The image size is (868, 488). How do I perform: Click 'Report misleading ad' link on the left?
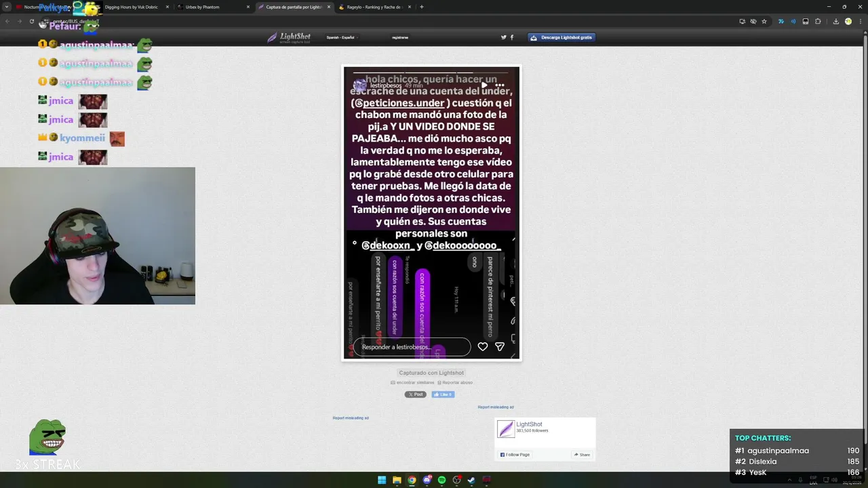pyautogui.click(x=351, y=418)
